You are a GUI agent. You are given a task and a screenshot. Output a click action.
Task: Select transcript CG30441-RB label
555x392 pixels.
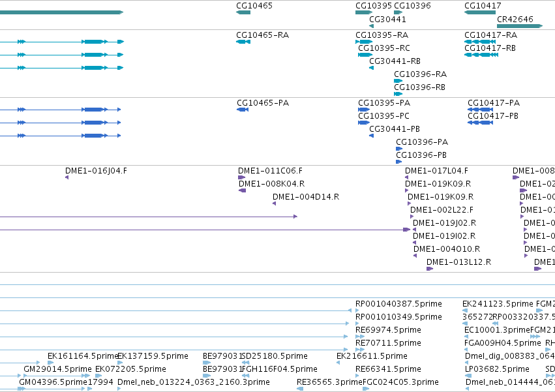point(395,61)
